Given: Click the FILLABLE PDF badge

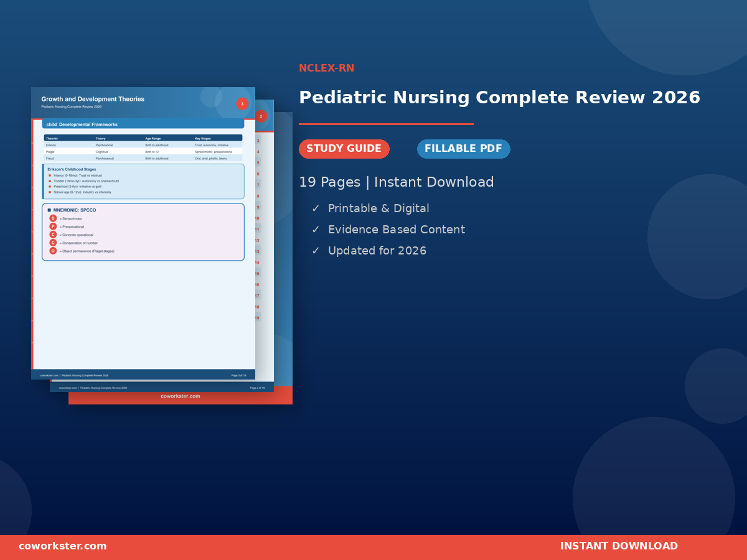Looking at the screenshot, I should click(x=464, y=149).
